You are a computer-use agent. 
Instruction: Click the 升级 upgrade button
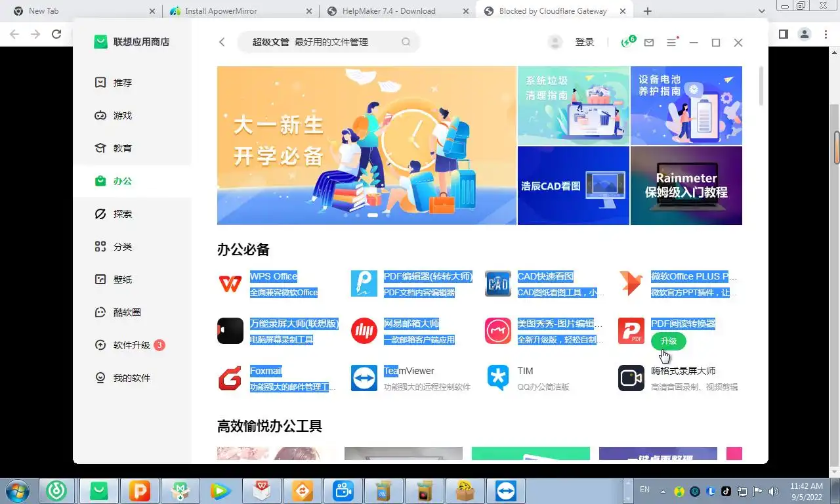point(668,341)
